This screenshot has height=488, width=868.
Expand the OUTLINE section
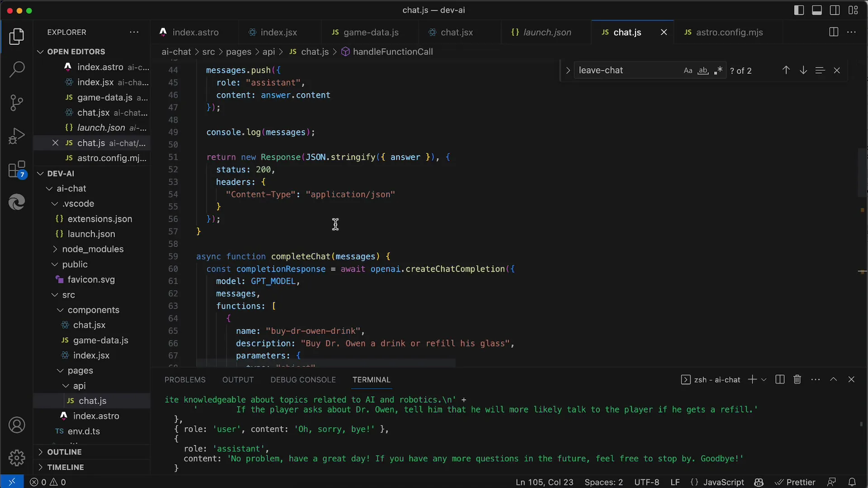92,452
